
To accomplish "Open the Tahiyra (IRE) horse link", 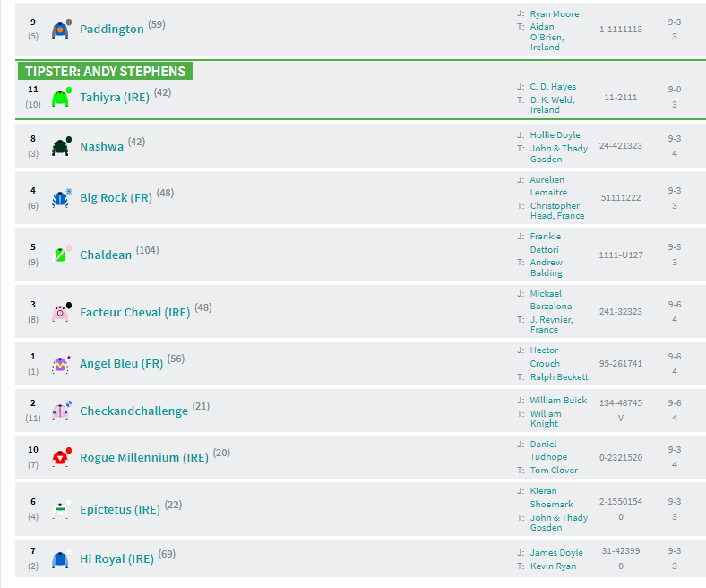I will (x=115, y=98).
